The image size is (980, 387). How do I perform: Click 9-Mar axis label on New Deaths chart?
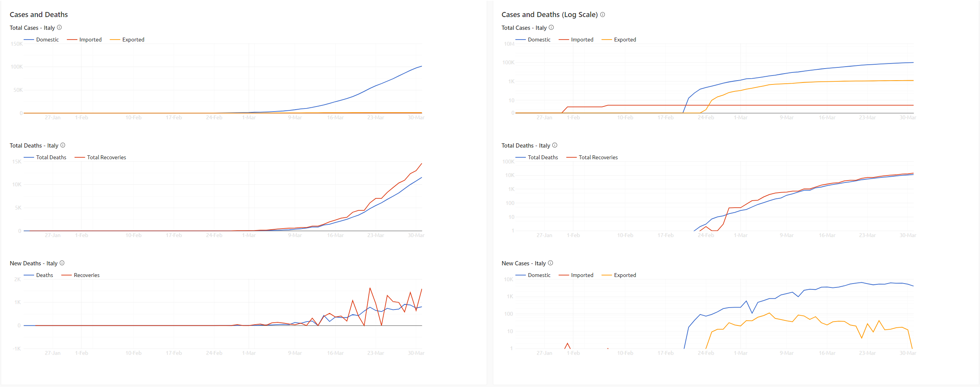point(295,353)
